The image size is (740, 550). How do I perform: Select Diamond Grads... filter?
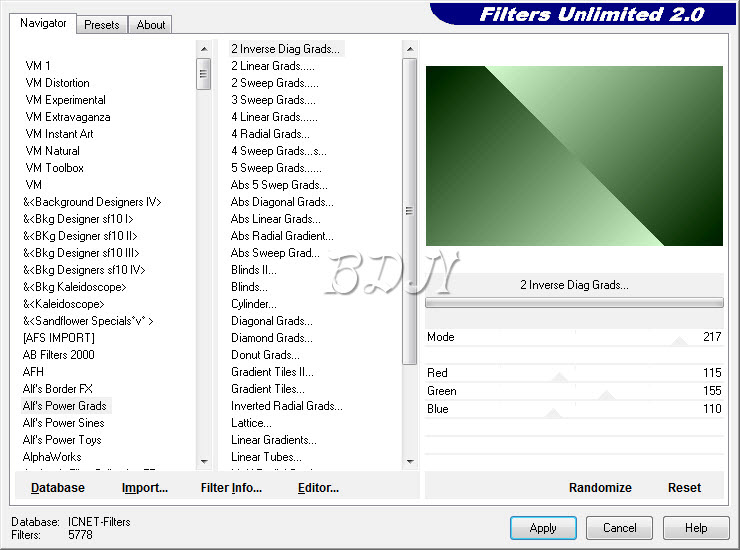[271, 338]
